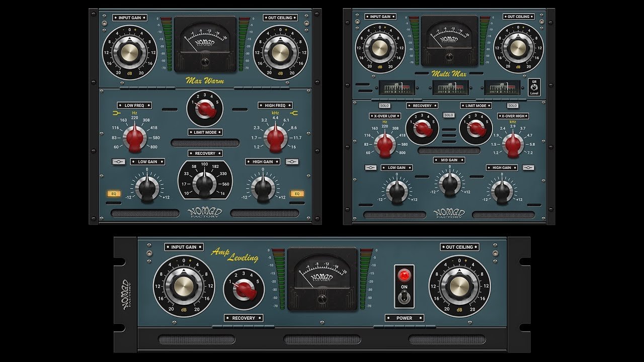
Task: Toggle the EQ button beside Max Warm High Gain knob
Action: [297, 193]
